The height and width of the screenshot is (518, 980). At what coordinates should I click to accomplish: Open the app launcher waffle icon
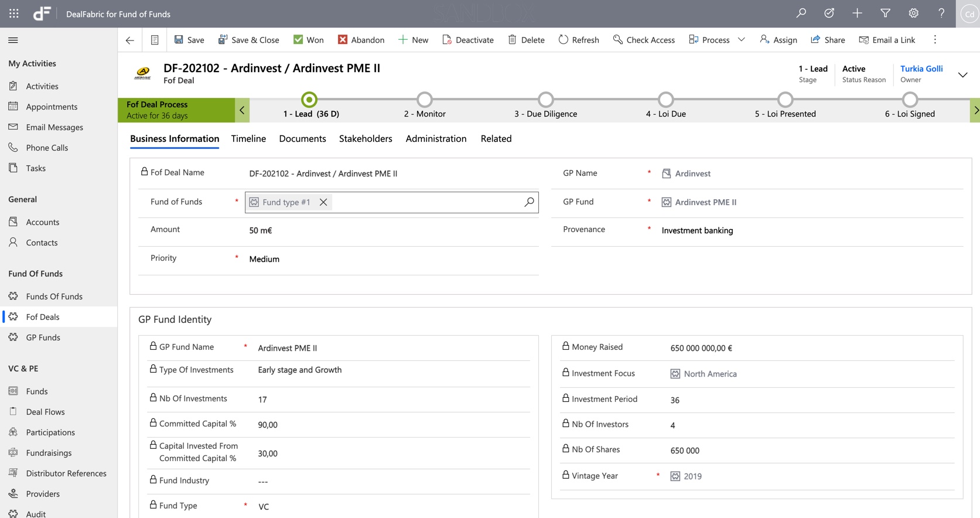[14, 13]
